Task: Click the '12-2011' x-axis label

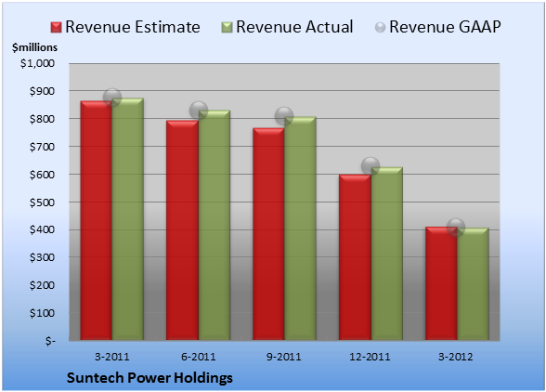Action: click(370, 357)
